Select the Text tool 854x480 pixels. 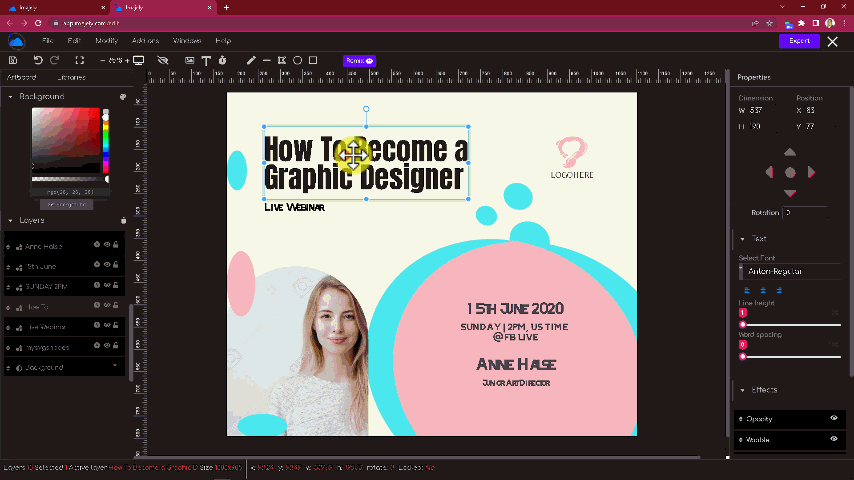pos(206,60)
